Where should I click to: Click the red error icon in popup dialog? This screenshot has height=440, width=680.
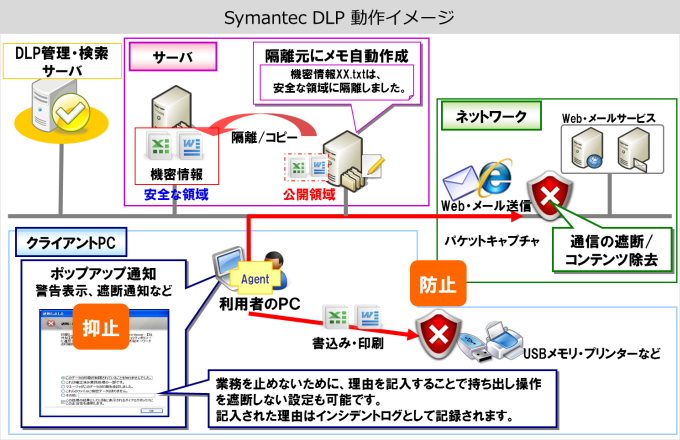click(51, 324)
